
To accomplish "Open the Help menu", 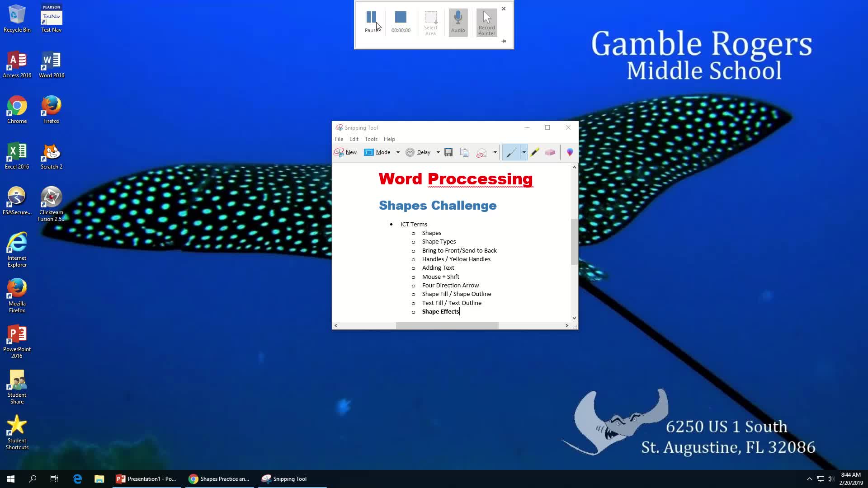I will pyautogui.click(x=389, y=139).
